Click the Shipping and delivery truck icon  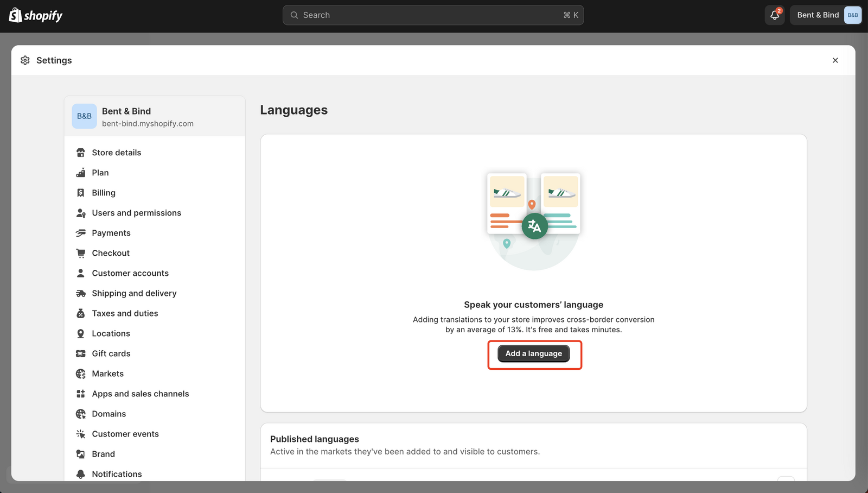81,293
